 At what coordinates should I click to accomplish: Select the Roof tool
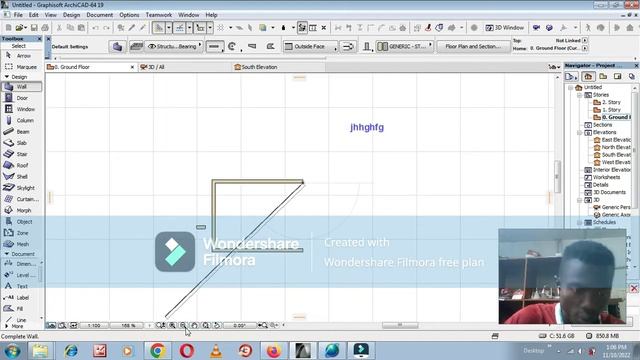click(x=21, y=165)
